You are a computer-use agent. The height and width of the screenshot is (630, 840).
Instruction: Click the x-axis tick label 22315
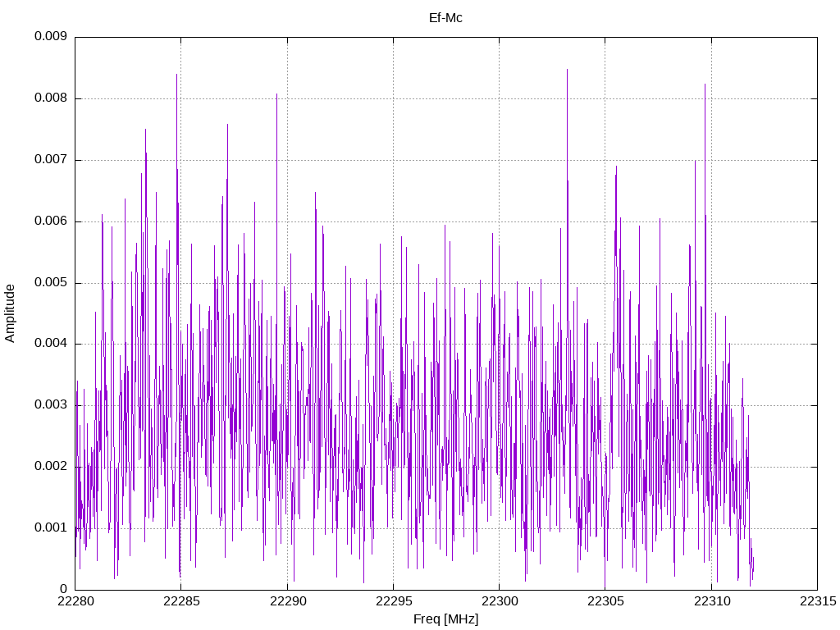(x=818, y=601)
